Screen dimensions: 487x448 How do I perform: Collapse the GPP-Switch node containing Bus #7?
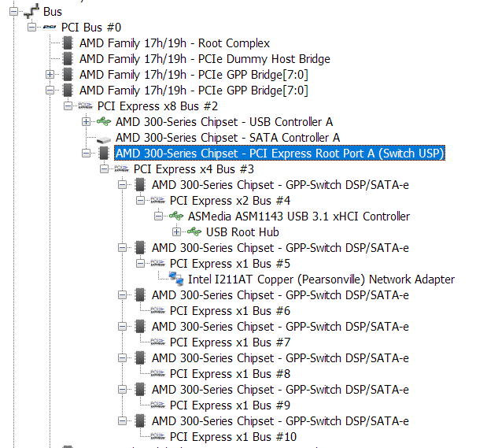[x=123, y=327]
